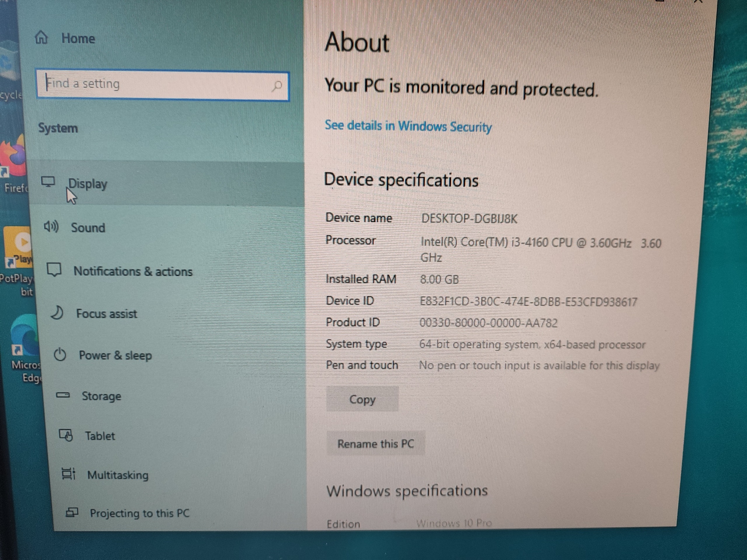Click the Notifications & actions icon
This screenshot has height=560, width=747.
click(54, 270)
